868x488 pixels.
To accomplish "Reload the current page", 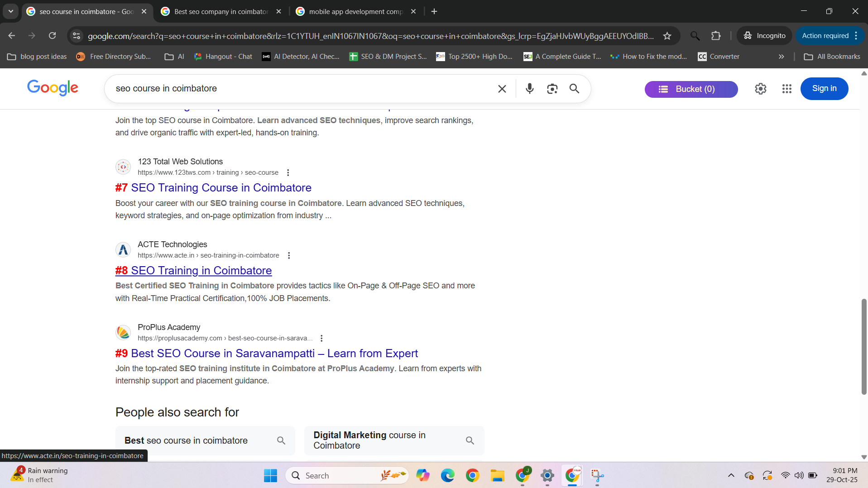I will pos(53,36).
